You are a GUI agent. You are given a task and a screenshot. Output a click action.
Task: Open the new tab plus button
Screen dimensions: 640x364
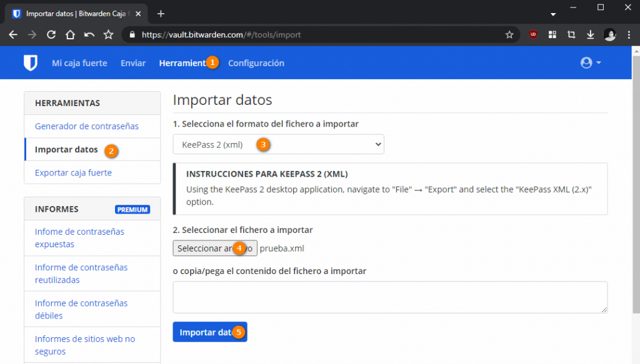[x=161, y=14]
